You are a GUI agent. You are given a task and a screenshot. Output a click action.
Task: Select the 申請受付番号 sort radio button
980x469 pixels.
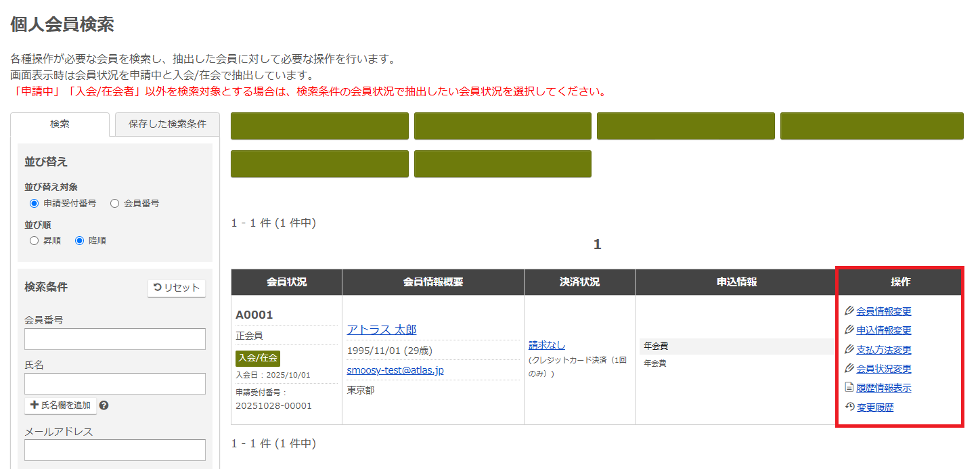[x=35, y=203]
